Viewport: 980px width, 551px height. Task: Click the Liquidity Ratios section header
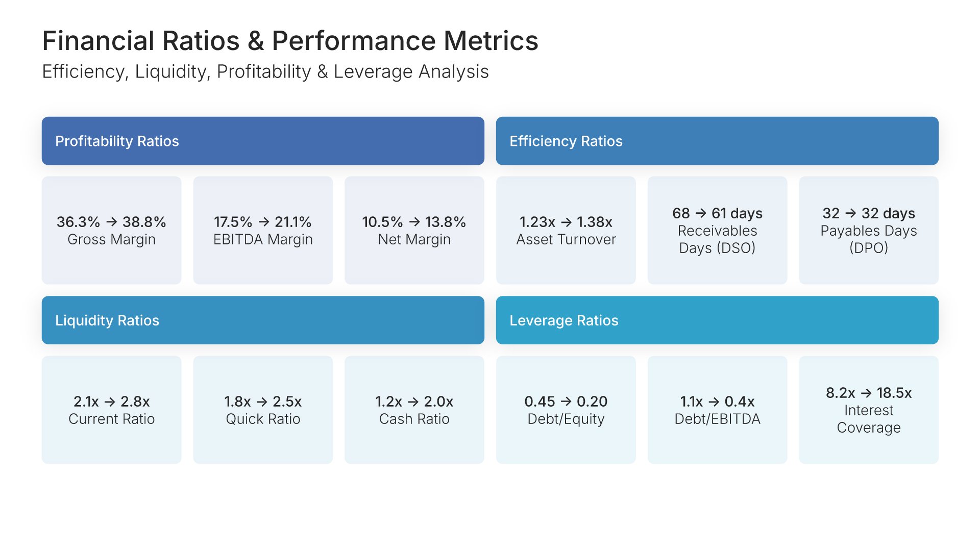coord(263,320)
